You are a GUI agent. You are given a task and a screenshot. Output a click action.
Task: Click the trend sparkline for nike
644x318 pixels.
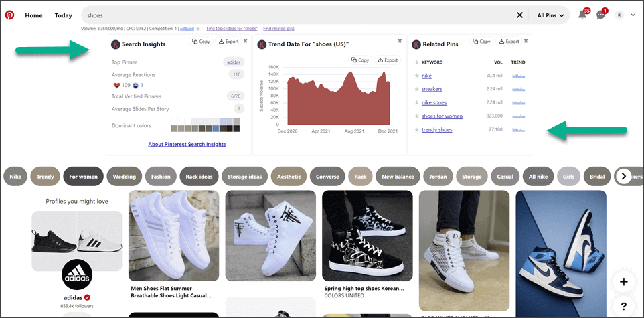[x=519, y=76]
